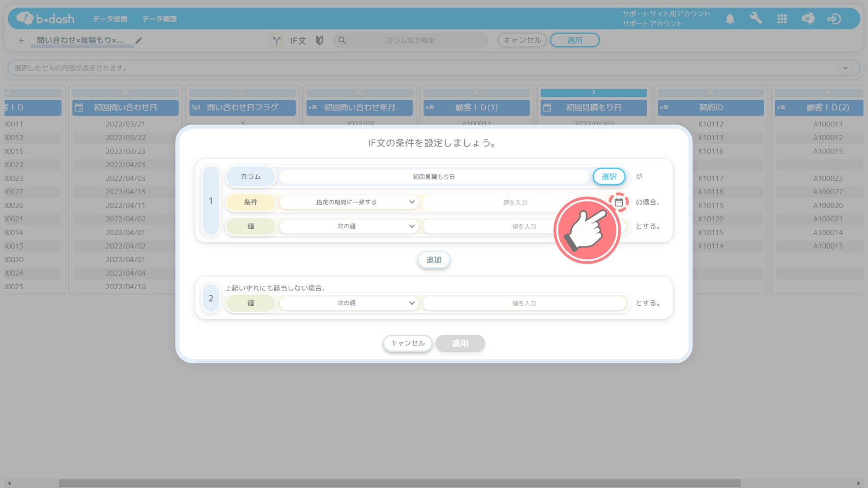Click the 問い合わせ×見積もり data file name
Image resolution: width=868 pixels, height=488 pixels.
[80, 40]
